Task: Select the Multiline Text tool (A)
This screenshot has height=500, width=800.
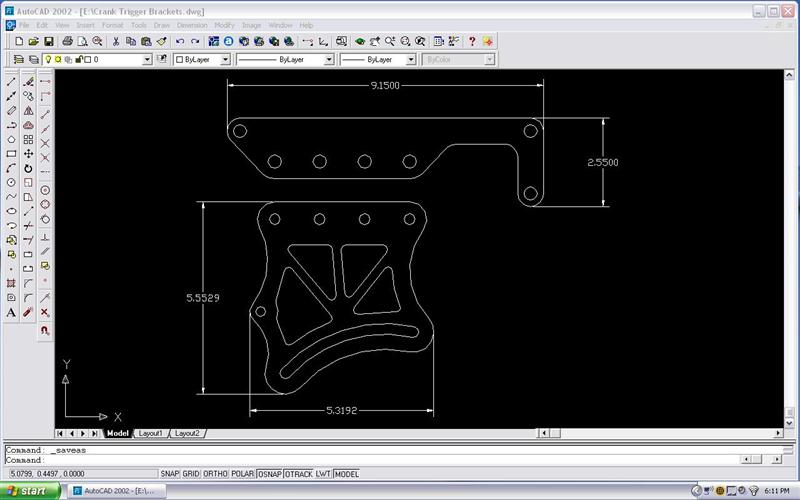Action: [x=11, y=312]
